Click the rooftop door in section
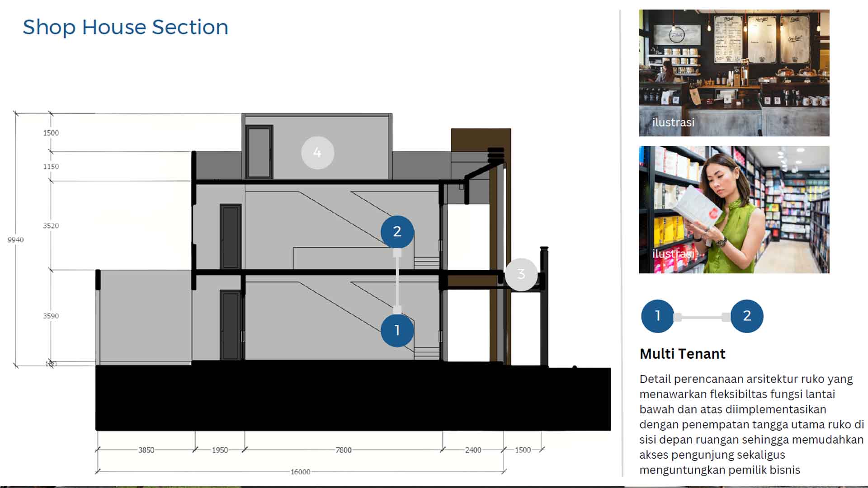Screen dimensions: 868x488 point(259,152)
